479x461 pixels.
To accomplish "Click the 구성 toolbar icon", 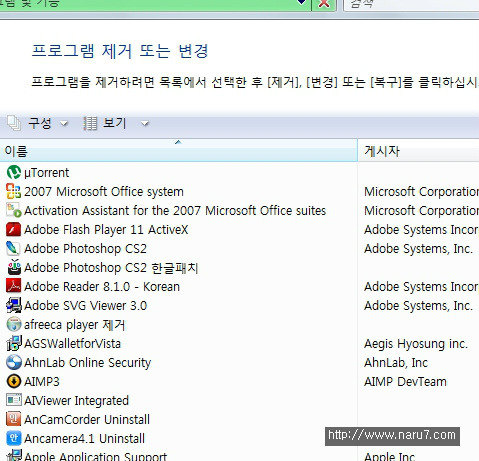I will 14,123.
